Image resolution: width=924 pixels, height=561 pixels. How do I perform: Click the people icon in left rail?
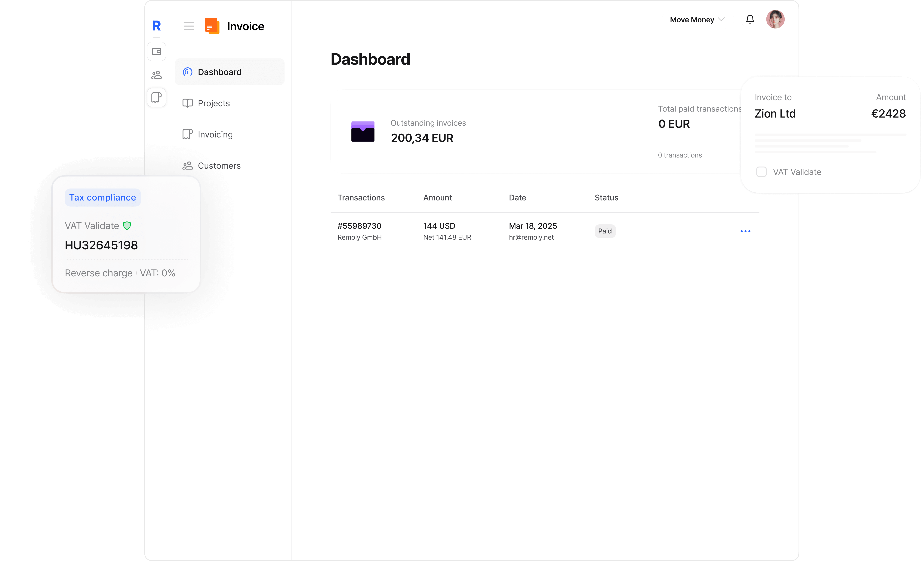[x=156, y=75]
